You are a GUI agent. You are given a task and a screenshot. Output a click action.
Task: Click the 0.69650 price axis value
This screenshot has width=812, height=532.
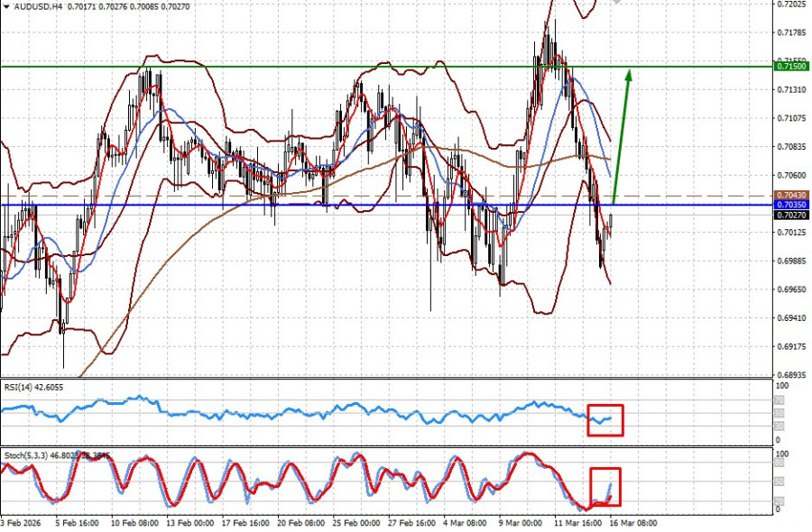792,289
